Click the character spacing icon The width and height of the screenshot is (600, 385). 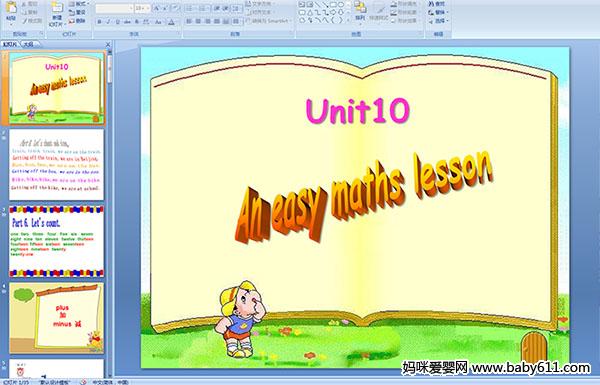click(146, 22)
